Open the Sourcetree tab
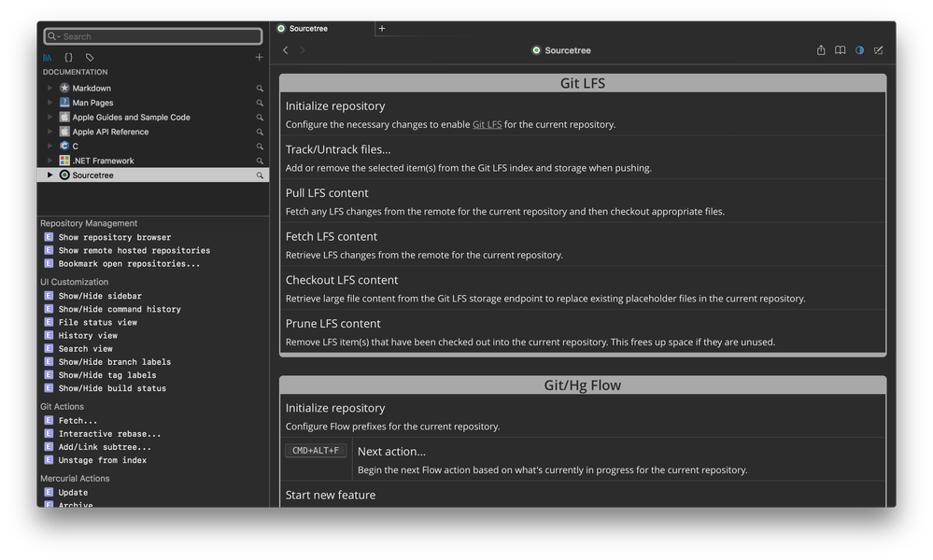This screenshot has width=933, height=560. [324, 29]
